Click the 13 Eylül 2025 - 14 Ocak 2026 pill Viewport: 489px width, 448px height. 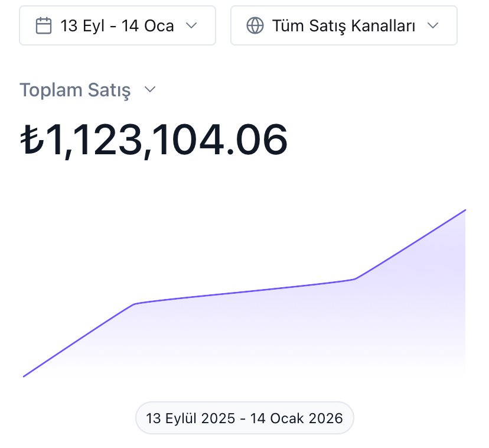[x=244, y=418]
